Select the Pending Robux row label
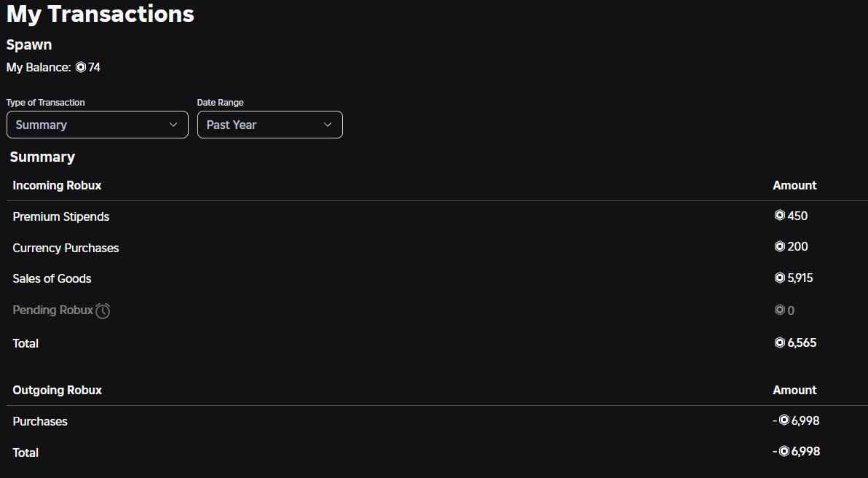This screenshot has height=478, width=868. [x=52, y=310]
